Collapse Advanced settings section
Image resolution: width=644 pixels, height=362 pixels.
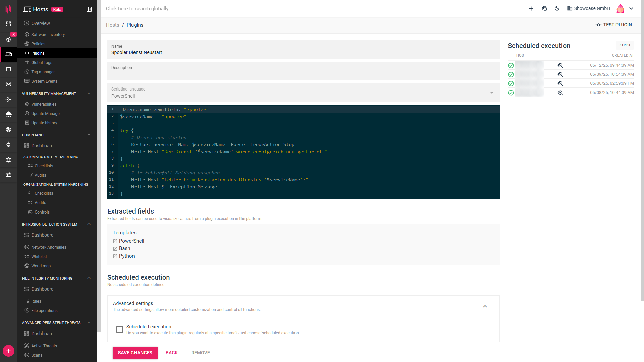point(485,306)
